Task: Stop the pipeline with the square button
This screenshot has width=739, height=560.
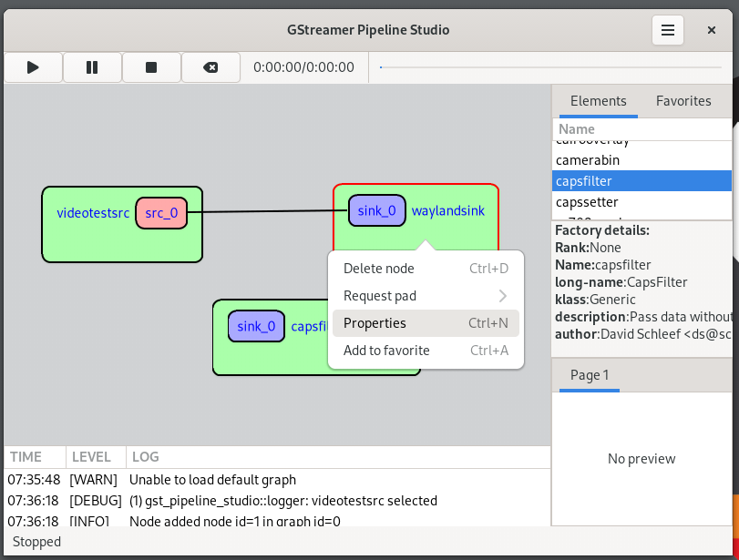Action: (151, 67)
